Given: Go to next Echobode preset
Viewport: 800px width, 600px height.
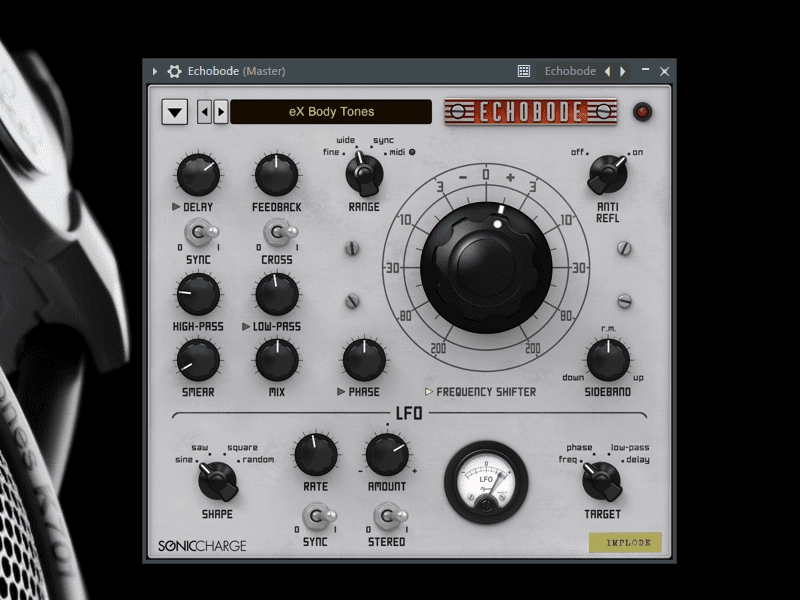Looking at the screenshot, I should point(220,112).
